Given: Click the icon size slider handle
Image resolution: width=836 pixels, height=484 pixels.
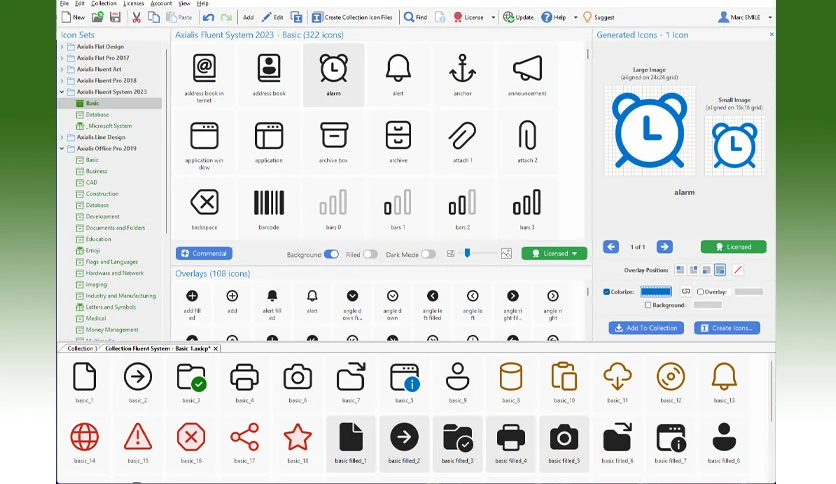Looking at the screenshot, I should click(x=468, y=253).
